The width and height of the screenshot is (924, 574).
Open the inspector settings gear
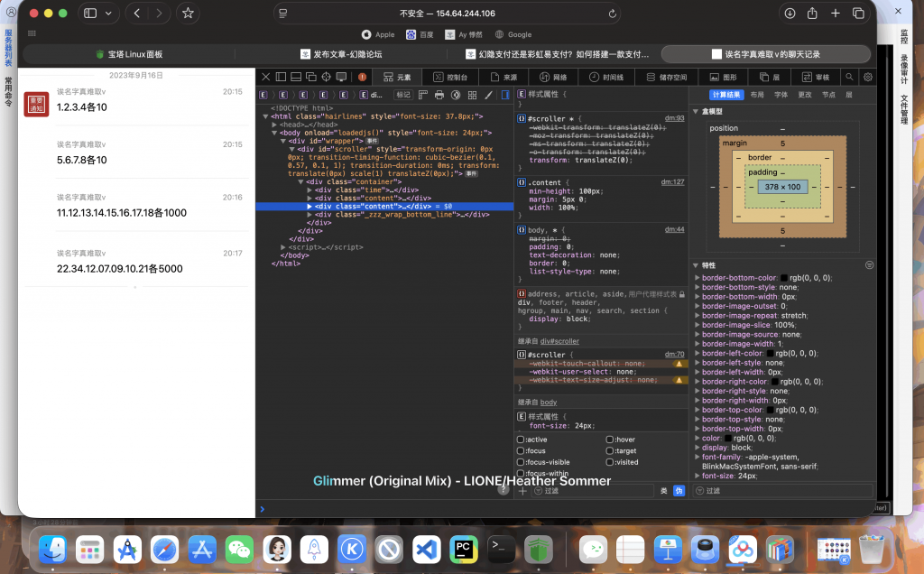(x=867, y=78)
